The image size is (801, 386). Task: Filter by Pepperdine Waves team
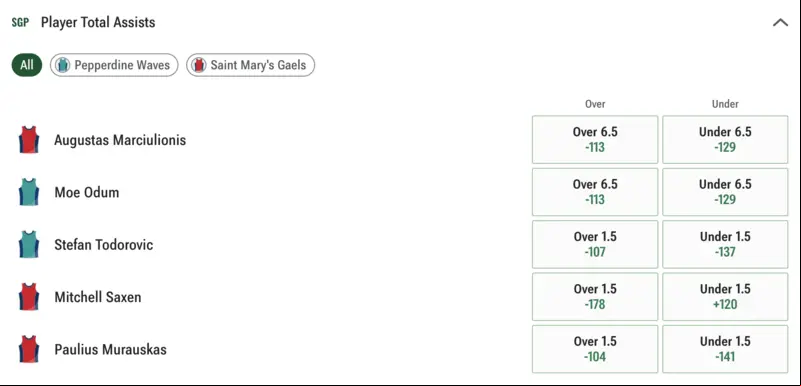tap(114, 65)
